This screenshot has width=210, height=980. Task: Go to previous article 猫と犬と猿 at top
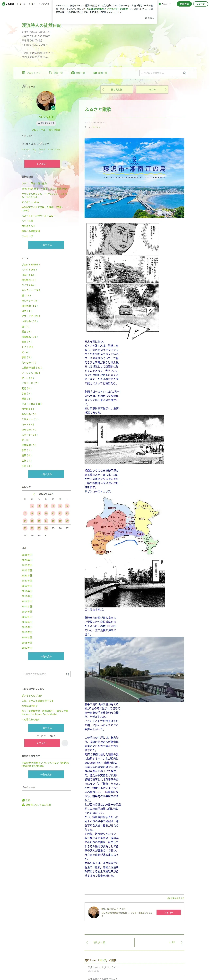116,89
